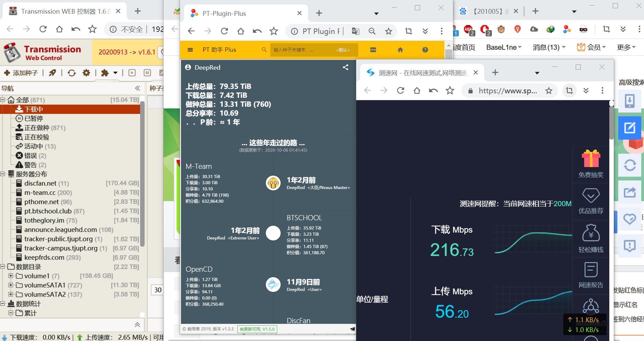Open the 更多 dropdown menu
The image size is (644, 341).
pyautogui.click(x=626, y=47)
